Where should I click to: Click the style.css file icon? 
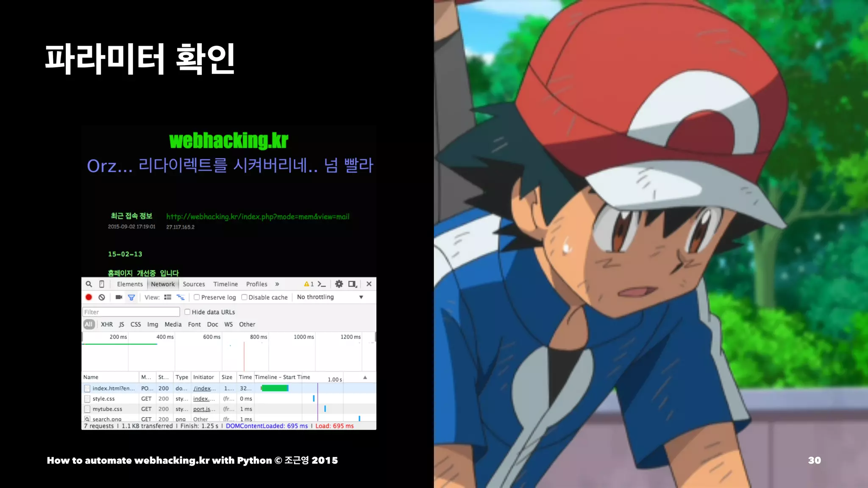click(87, 399)
